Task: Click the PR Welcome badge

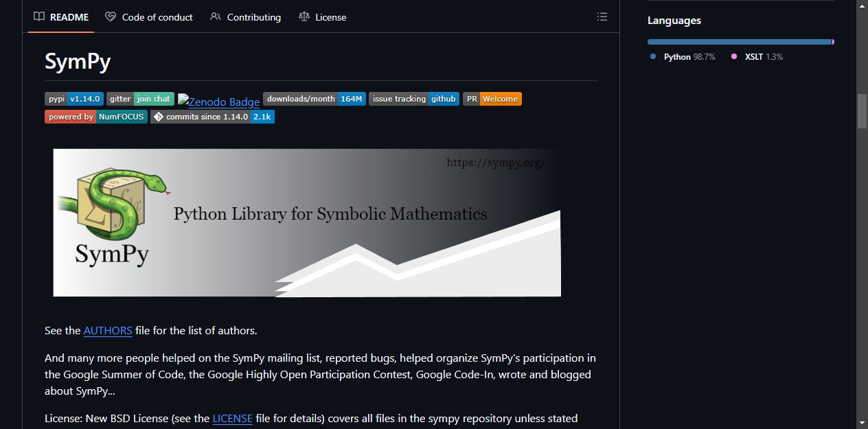Action: [492, 99]
